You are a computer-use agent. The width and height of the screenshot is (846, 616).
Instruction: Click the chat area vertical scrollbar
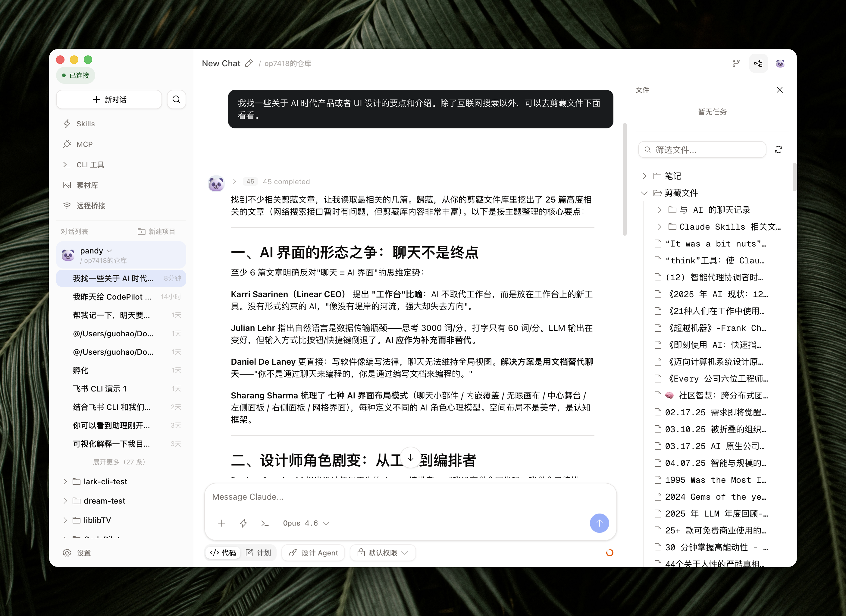pyautogui.click(x=625, y=179)
